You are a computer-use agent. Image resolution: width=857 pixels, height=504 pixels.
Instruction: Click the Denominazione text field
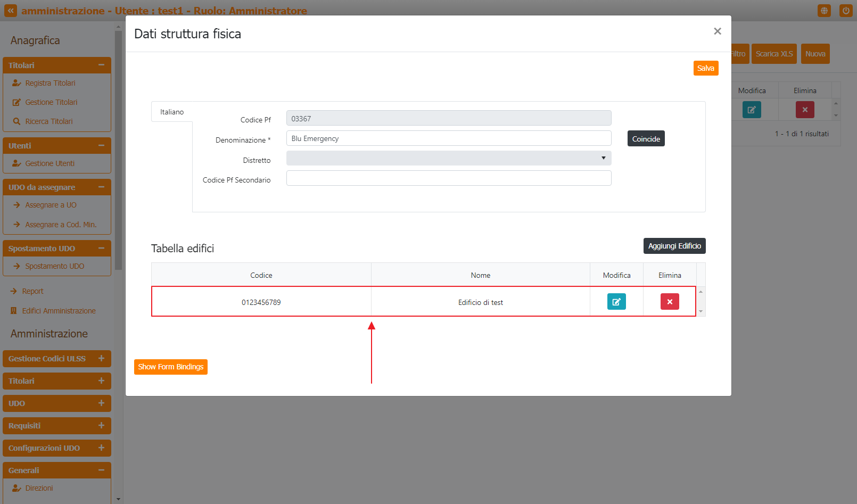click(448, 138)
